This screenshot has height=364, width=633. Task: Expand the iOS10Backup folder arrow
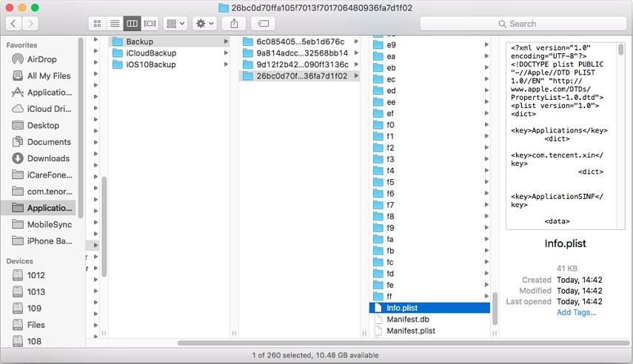(x=226, y=64)
